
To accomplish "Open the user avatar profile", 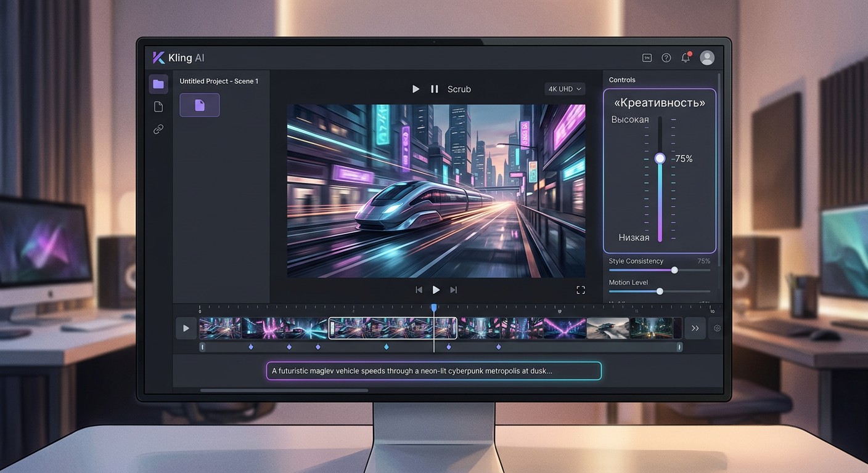I will tap(708, 58).
